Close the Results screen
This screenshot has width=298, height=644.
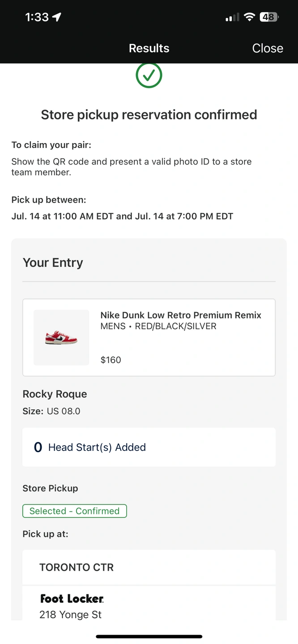pyautogui.click(x=268, y=48)
